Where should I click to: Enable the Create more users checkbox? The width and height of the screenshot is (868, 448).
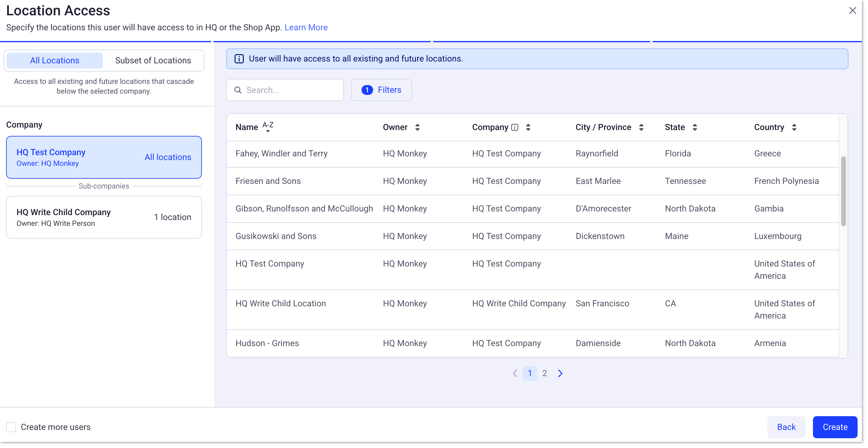[x=10, y=427]
